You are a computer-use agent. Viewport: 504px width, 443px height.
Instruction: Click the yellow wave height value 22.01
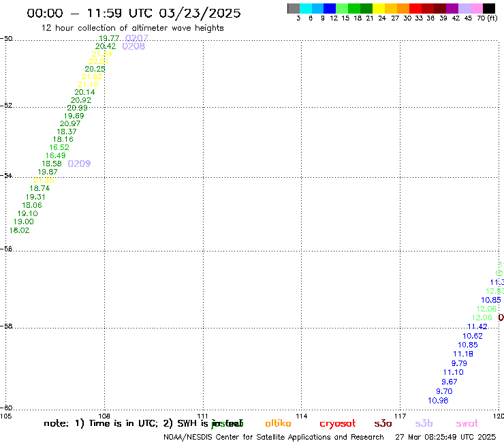[x=99, y=61]
